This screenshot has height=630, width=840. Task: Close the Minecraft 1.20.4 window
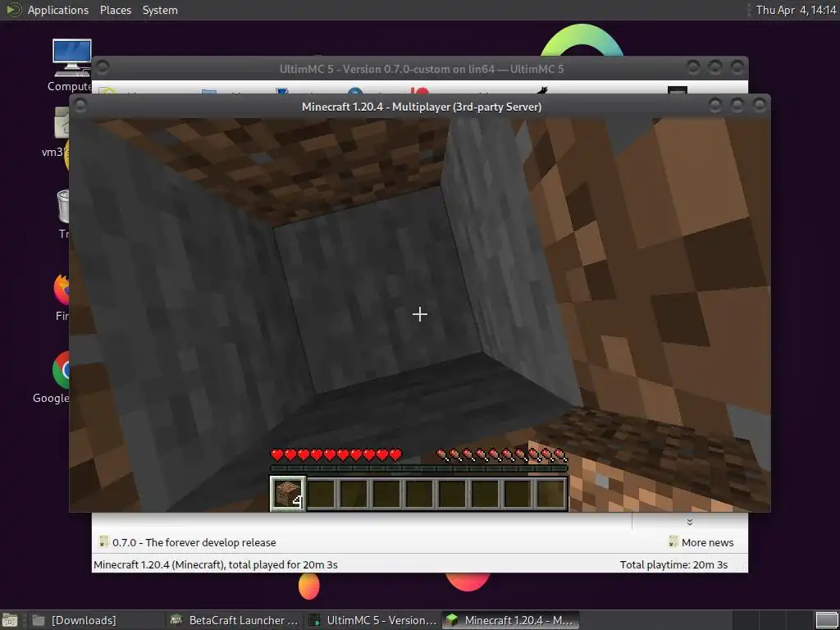click(759, 105)
